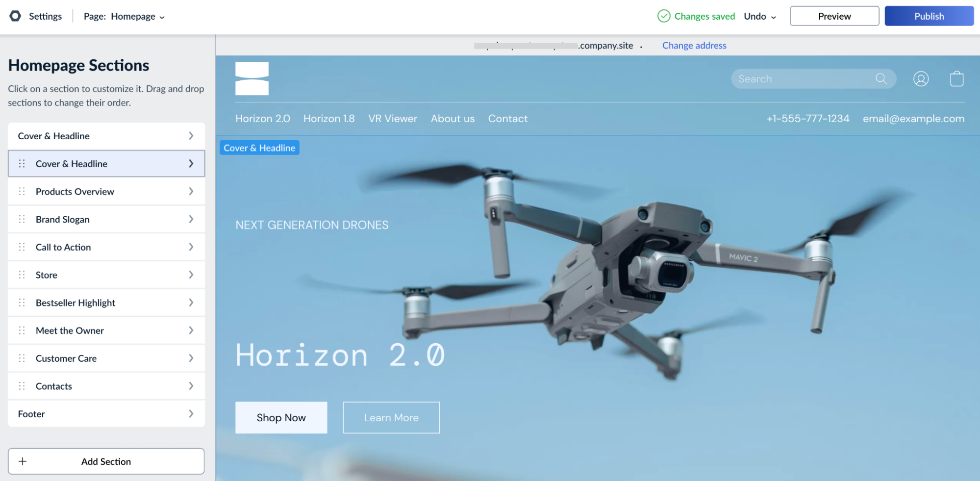
Task: Click the .company.site address text
Action: pyautogui.click(x=605, y=46)
